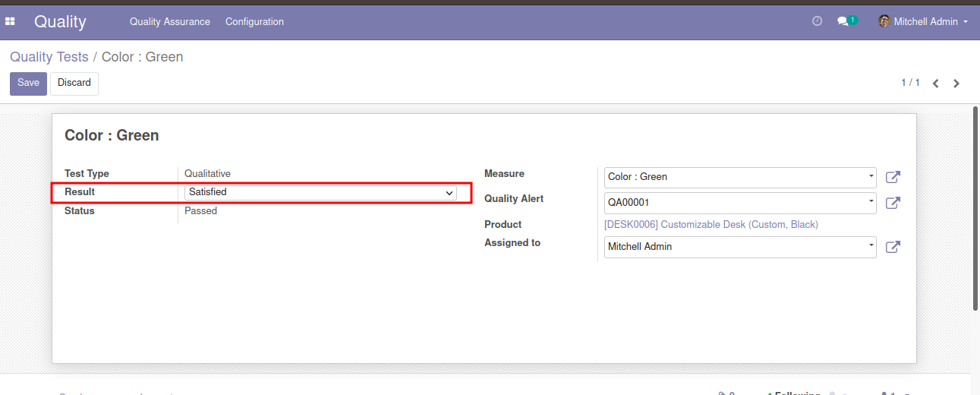Image resolution: width=980 pixels, height=395 pixels.
Task: Open the activities clock icon
Action: [x=817, y=21]
